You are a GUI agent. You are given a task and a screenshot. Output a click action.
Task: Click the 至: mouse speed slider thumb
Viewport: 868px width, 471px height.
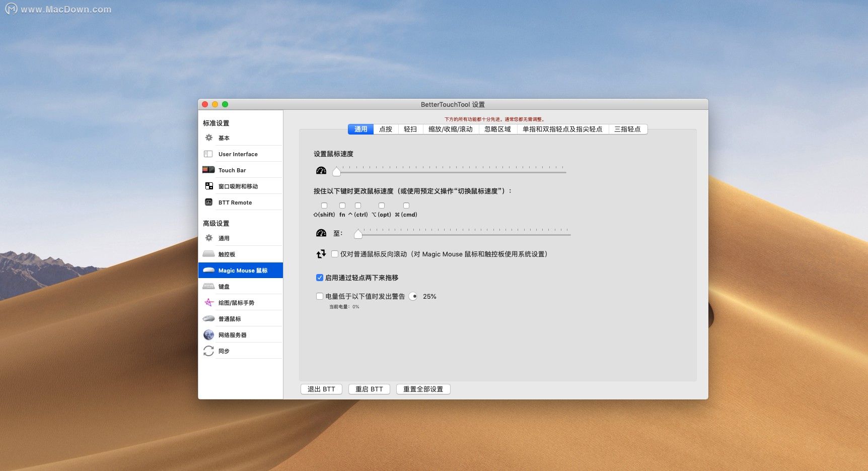358,234
